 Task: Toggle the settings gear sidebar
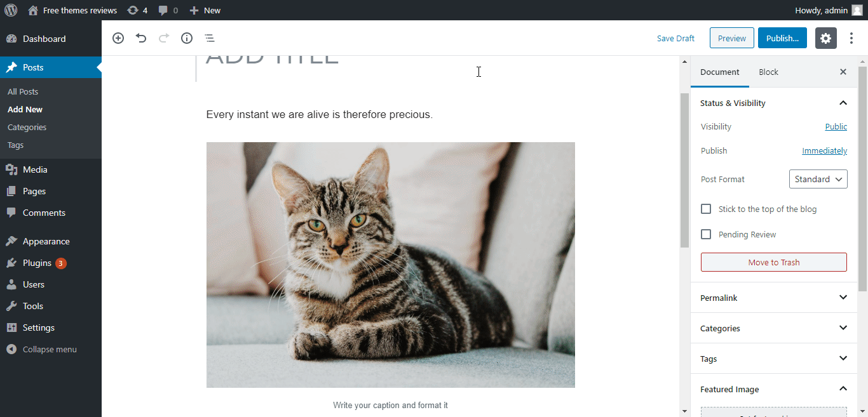pos(826,38)
